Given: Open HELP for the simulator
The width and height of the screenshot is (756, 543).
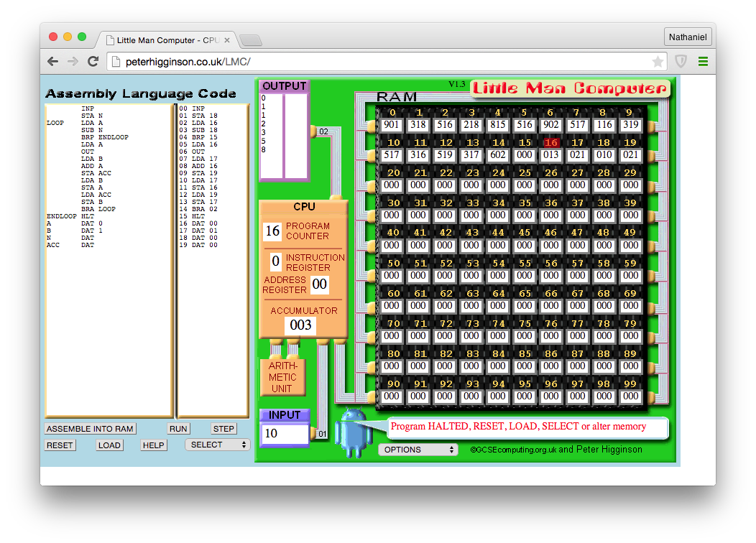Looking at the screenshot, I should 153,445.
